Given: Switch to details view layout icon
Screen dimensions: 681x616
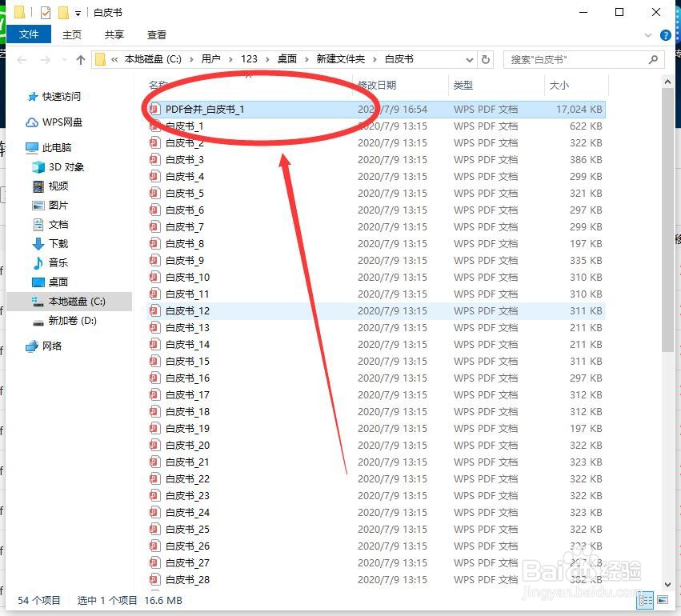Looking at the screenshot, I should pos(645,600).
